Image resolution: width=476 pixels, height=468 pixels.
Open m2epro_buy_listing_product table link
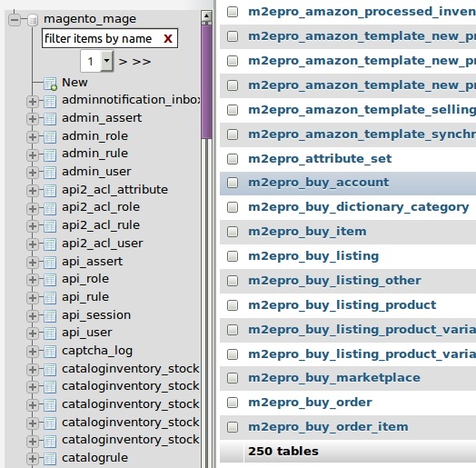[342, 305]
